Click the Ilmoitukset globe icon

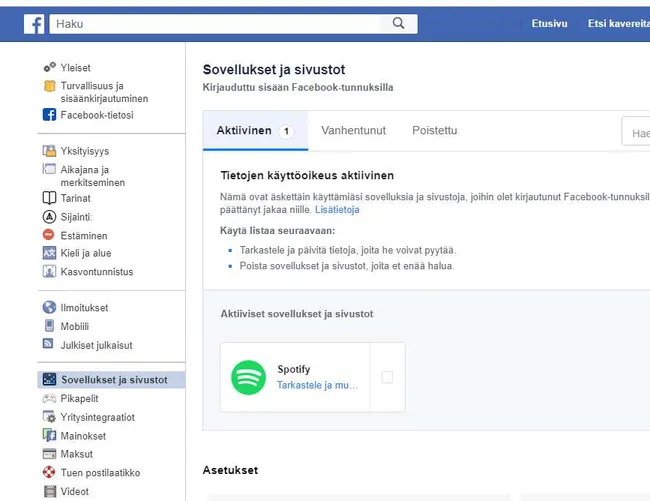pos(49,308)
